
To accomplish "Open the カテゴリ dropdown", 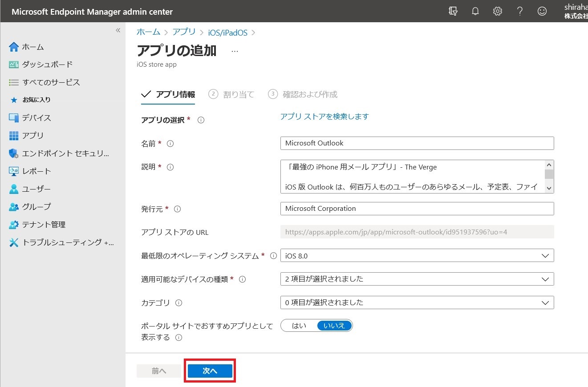I will point(417,303).
